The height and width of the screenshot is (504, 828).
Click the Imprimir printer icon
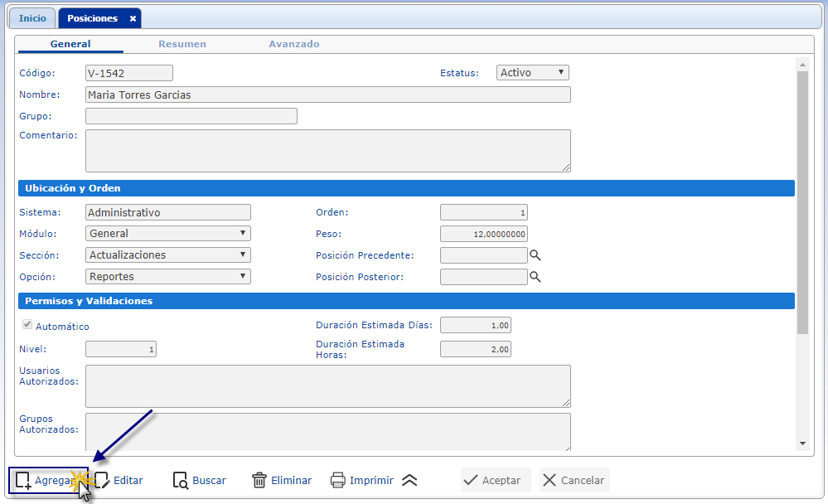point(337,481)
